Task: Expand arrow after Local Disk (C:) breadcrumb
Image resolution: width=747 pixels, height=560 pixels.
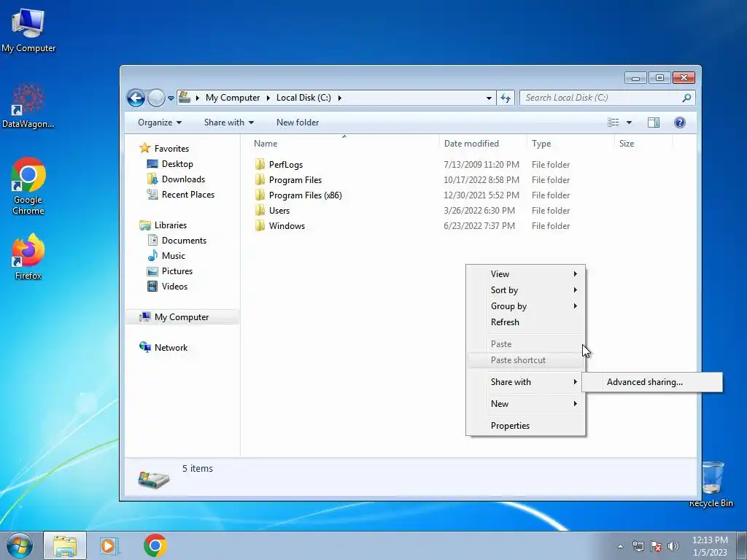Action: 340,98
